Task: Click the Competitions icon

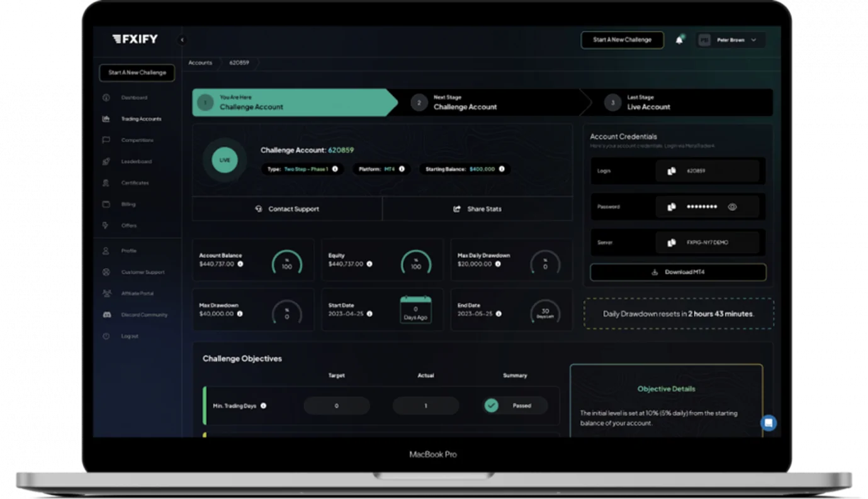Action: click(x=106, y=140)
